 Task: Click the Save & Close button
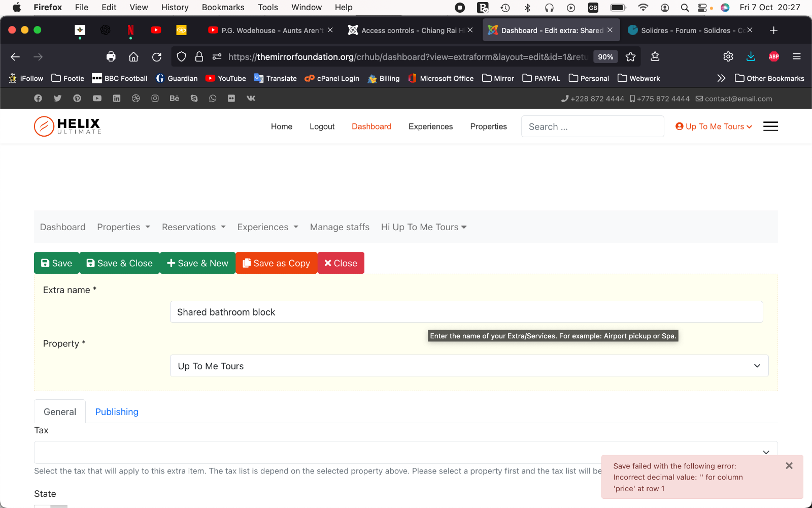[120, 263]
